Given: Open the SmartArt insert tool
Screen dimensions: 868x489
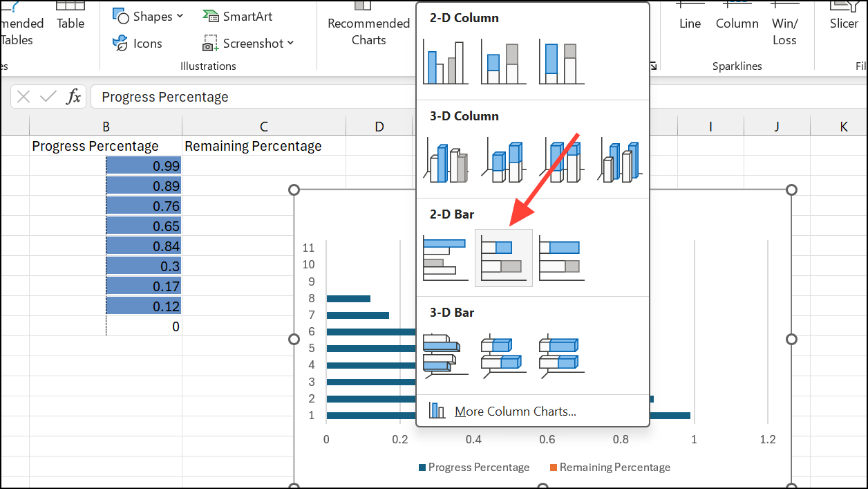Looking at the screenshot, I should click(x=238, y=15).
